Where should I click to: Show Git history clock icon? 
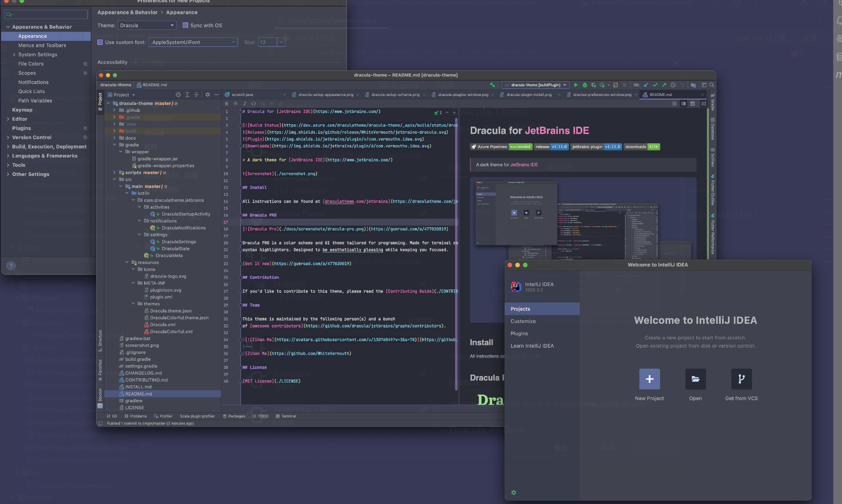pyautogui.click(x=673, y=85)
